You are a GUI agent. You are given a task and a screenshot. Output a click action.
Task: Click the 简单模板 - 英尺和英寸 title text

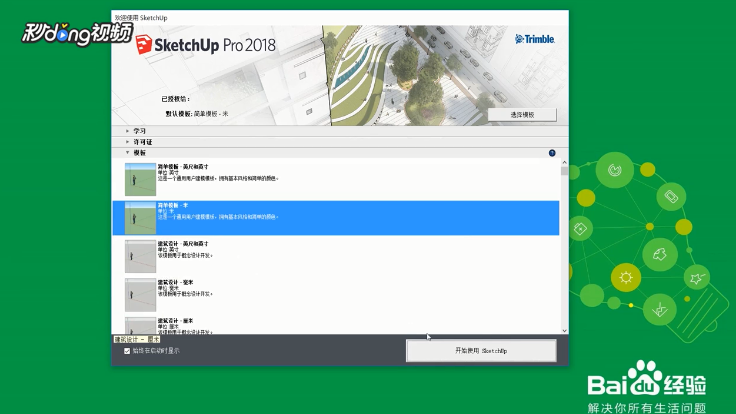(x=183, y=167)
